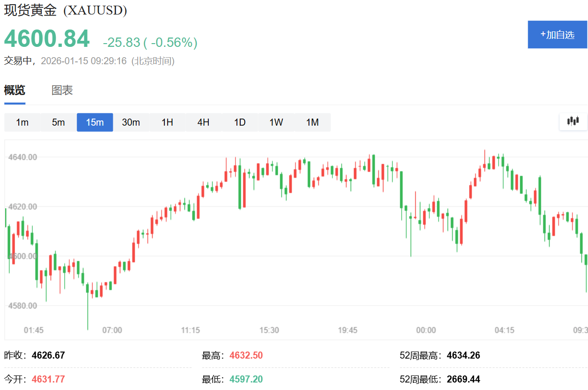Show the 1M monthly chart

pos(312,122)
